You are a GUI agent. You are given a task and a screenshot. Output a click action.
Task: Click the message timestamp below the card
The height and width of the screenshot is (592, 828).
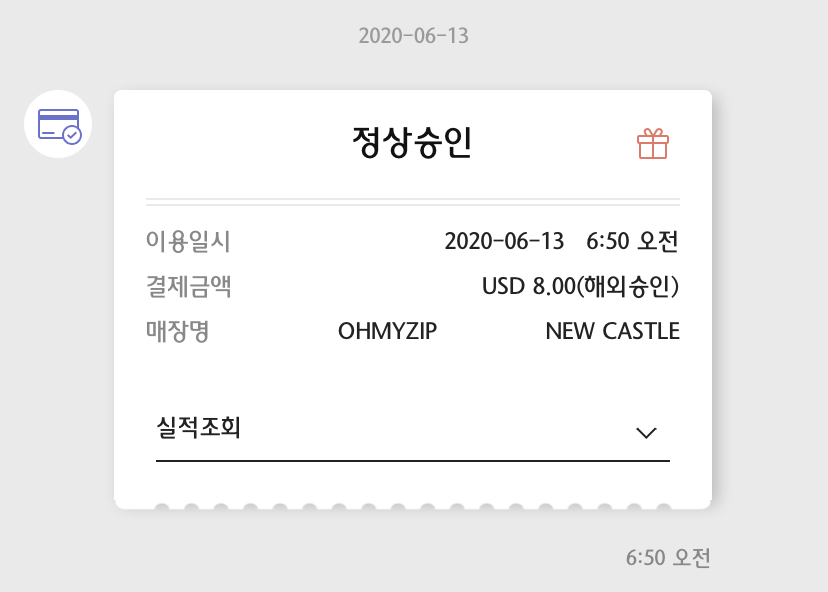point(667,557)
